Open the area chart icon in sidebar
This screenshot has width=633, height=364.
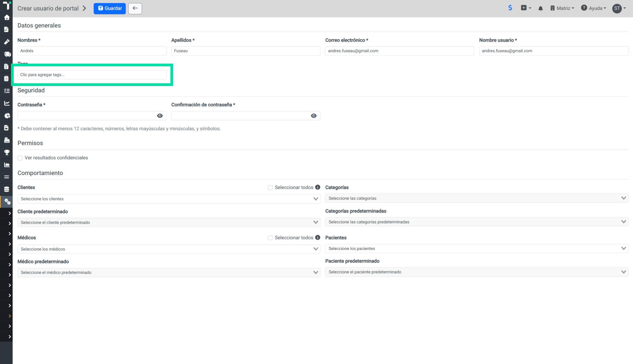pyautogui.click(x=7, y=165)
